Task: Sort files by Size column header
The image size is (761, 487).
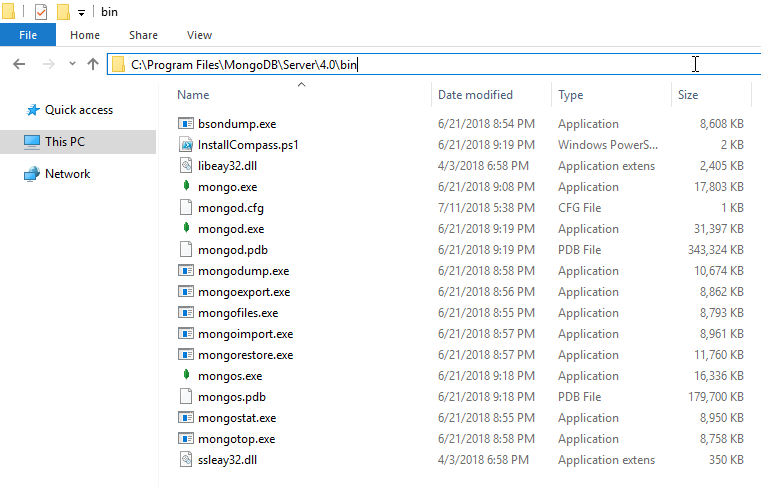Action: (x=688, y=95)
